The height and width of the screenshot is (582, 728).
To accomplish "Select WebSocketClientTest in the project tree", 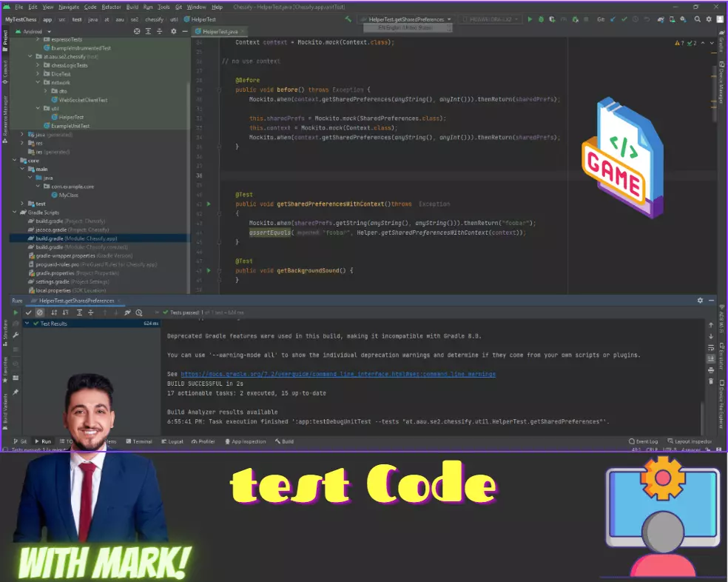I will click(x=79, y=100).
